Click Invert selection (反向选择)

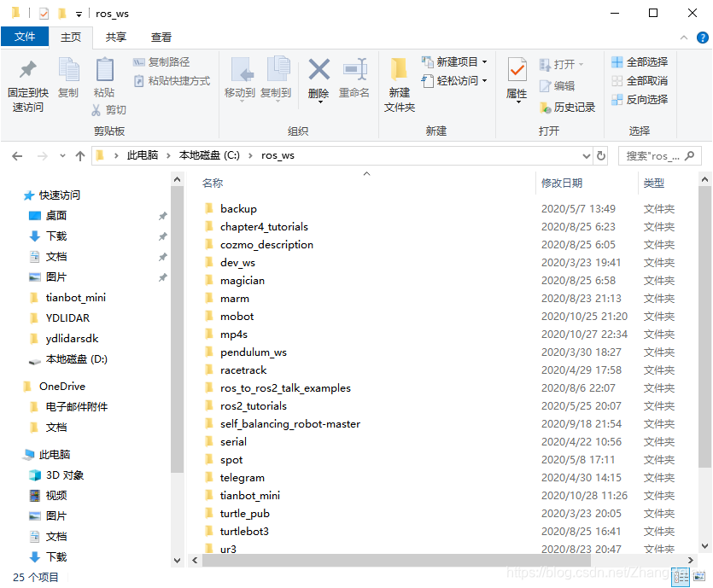pos(640,100)
